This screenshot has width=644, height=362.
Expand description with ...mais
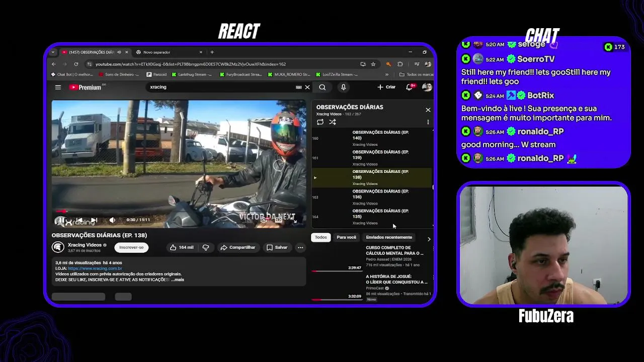178,280
